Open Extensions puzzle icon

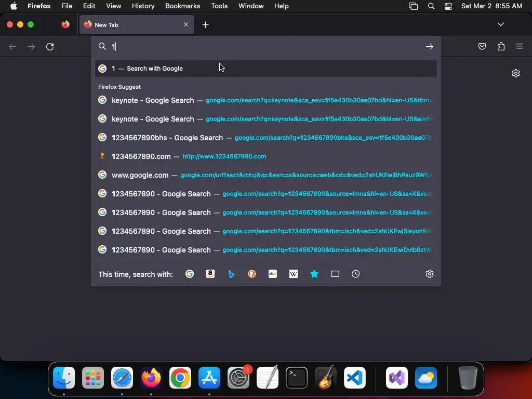pos(501,46)
